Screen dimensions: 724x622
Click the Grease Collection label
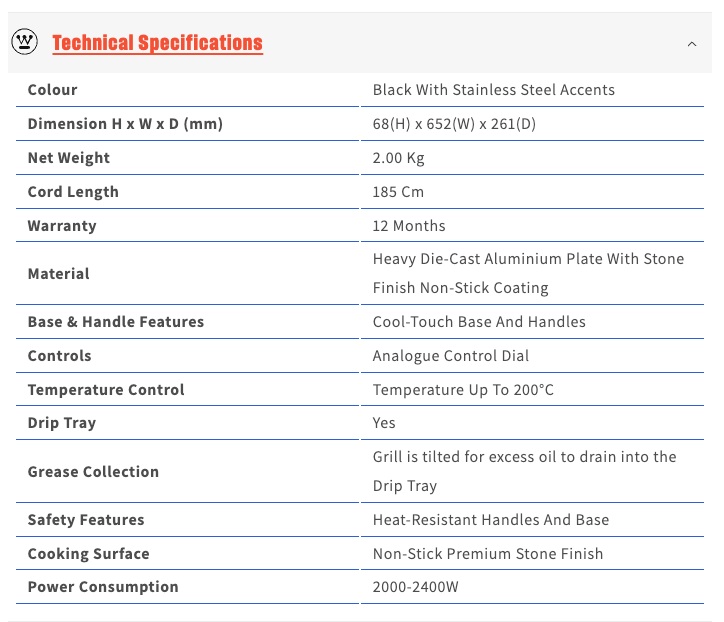click(93, 472)
